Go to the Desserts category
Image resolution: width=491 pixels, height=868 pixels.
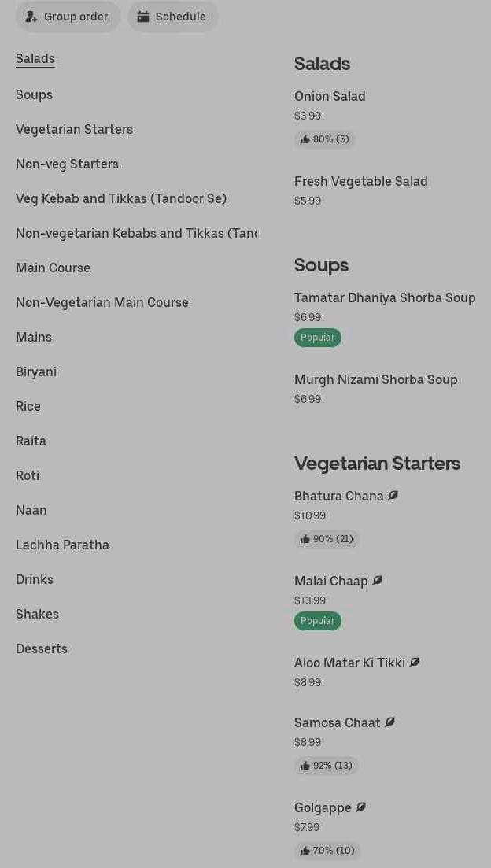coord(42,648)
